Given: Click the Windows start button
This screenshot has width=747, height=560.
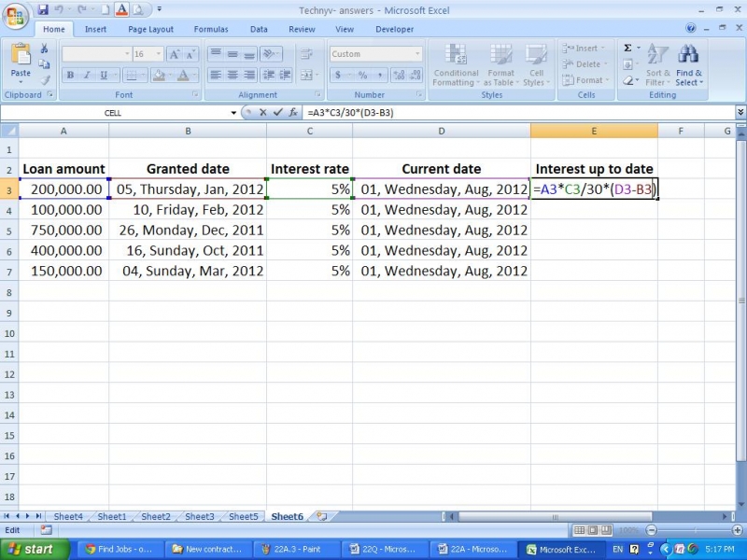Looking at the screenshot, I should (x=35, y=549).
